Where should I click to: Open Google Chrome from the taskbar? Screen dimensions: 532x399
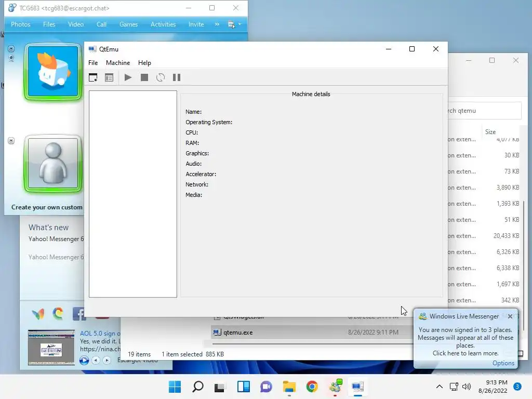click(x=312, y=387)
